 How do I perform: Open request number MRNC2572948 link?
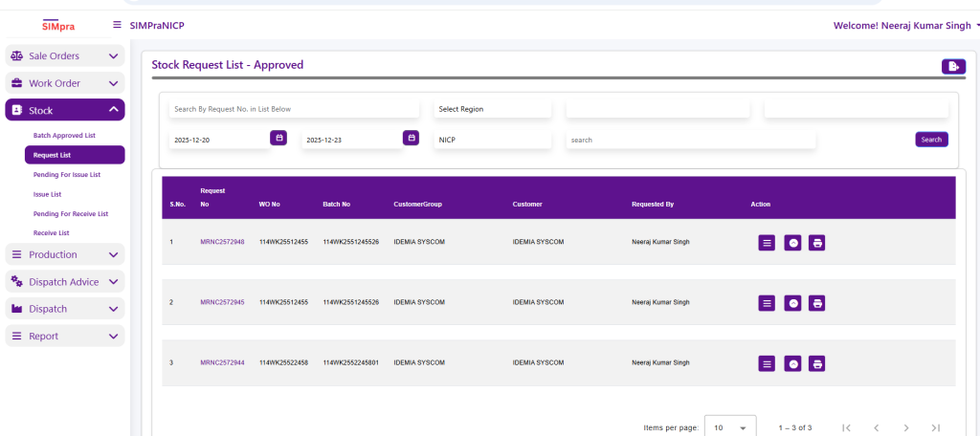222,242
